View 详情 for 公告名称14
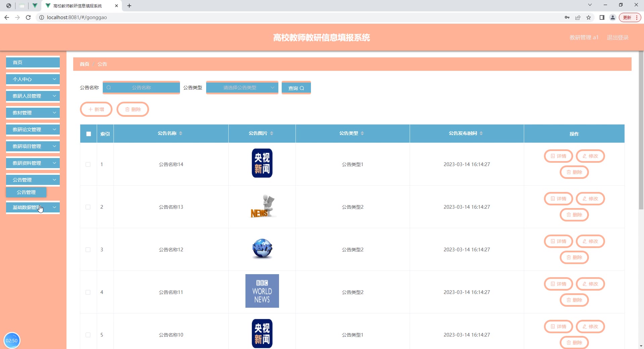Viewport: 644px width, 349px height. click(558, 156)
